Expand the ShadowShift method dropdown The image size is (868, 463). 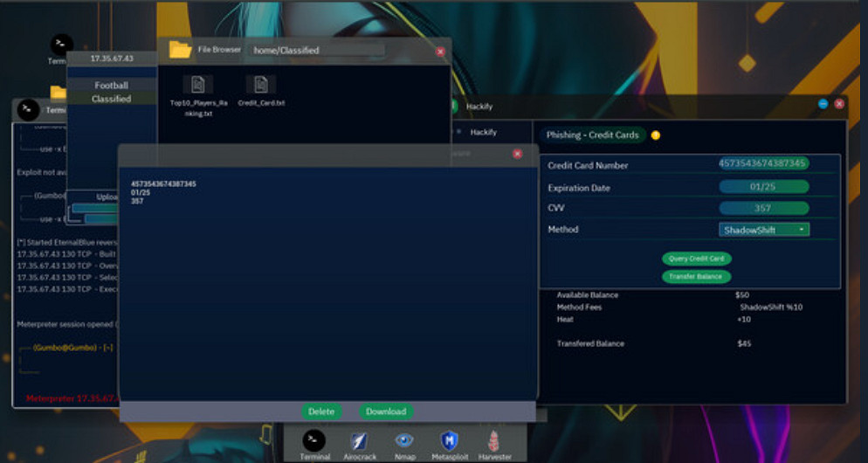click(764, 230)
